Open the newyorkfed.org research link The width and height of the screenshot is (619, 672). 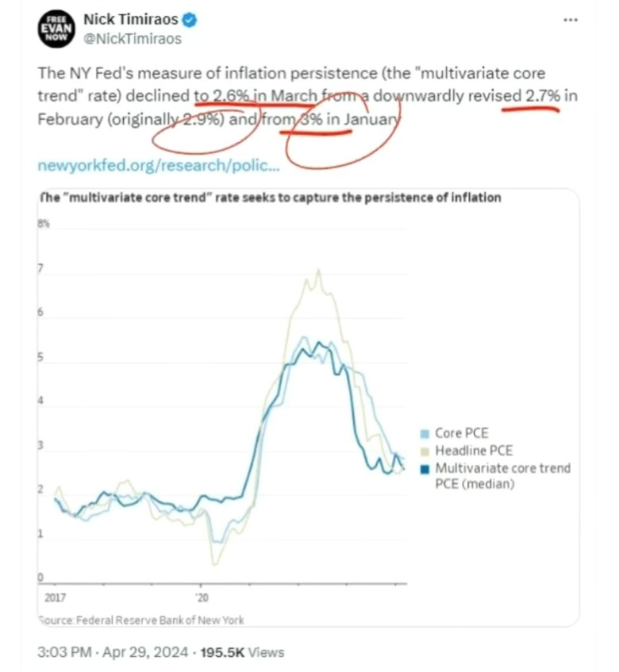click(x=159, y=165)
